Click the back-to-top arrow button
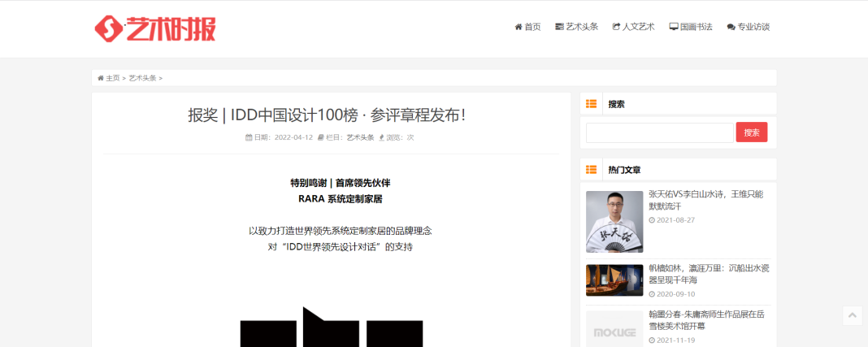Viewport: 868px width, 347px height. [x=853, y=315]
